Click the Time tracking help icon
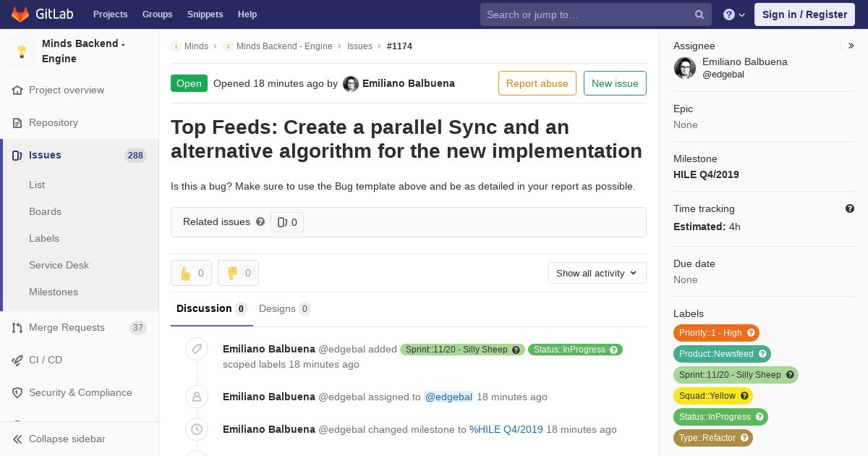868x456 pixels. click(850, 208)
